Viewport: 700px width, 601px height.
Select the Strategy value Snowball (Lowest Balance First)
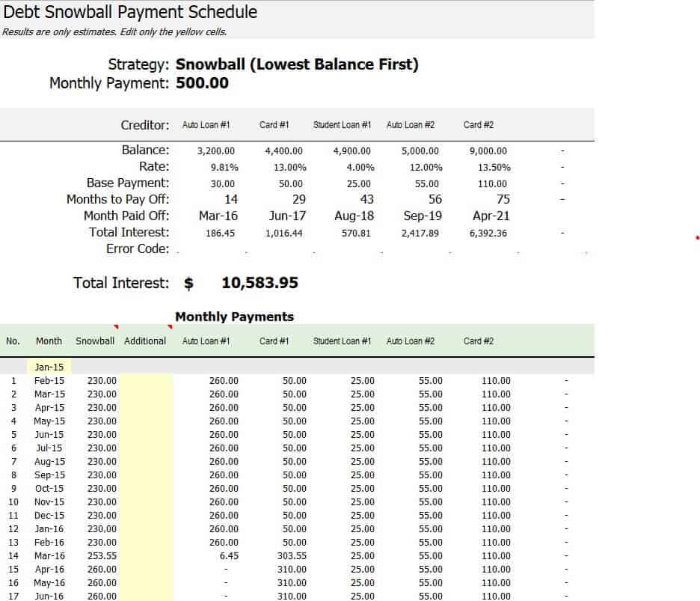pyautogui.click(x=297, y=64)
